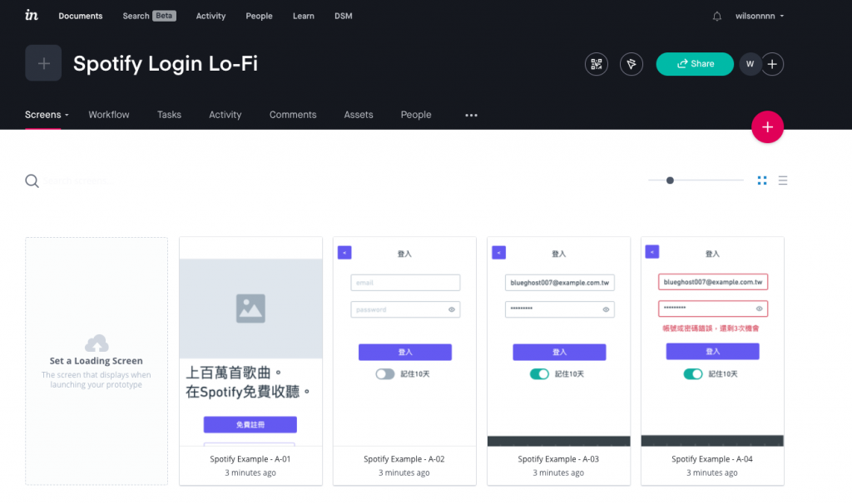
Task: Click the Spotify Example - A-03 label
Action: coord(558,459)
